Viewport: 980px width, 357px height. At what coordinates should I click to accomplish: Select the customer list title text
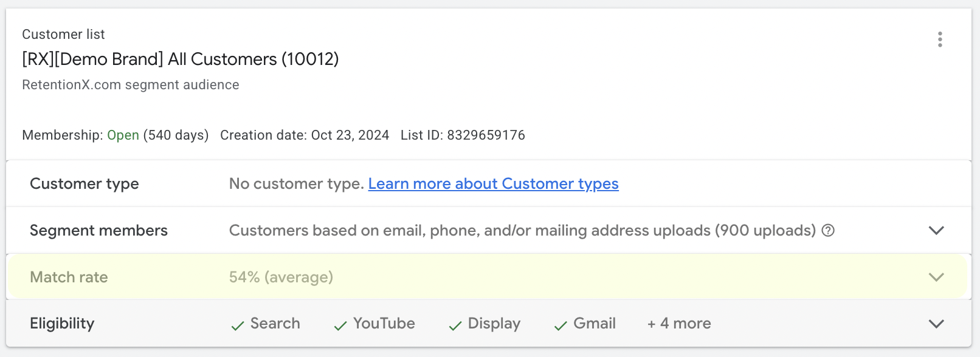pos(180,59)
